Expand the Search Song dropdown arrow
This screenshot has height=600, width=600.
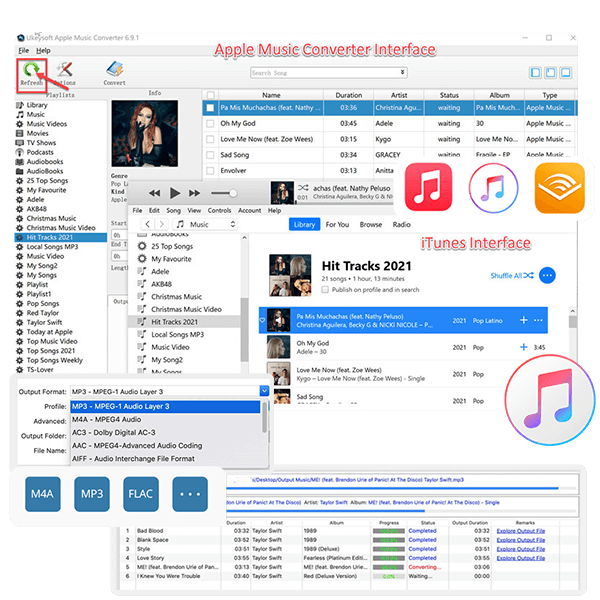402,72
